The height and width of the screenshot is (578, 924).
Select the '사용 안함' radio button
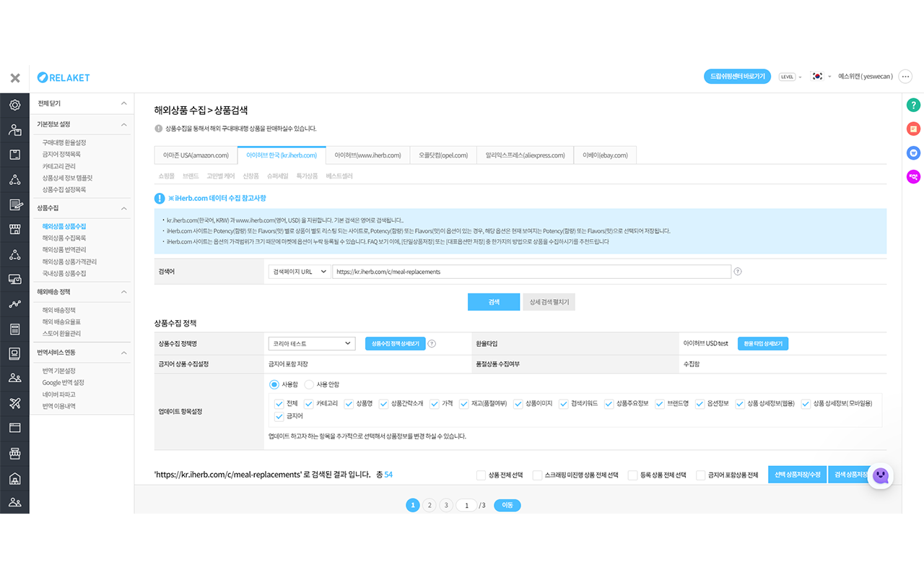click(309, 385)
